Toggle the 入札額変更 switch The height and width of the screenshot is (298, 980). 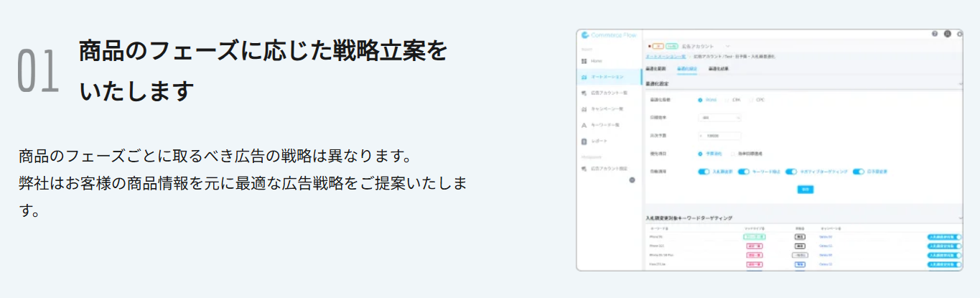point(704,172)
